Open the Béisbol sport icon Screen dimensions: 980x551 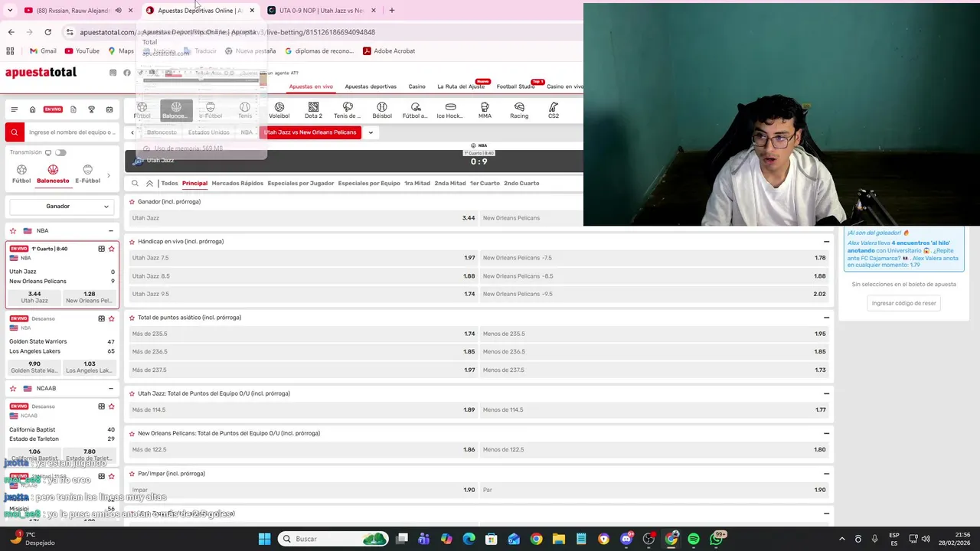(x=381, y=110)
